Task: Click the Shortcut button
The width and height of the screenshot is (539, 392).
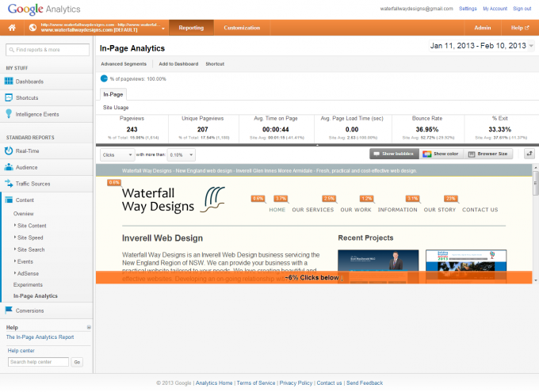Action: tap(215, 64)
